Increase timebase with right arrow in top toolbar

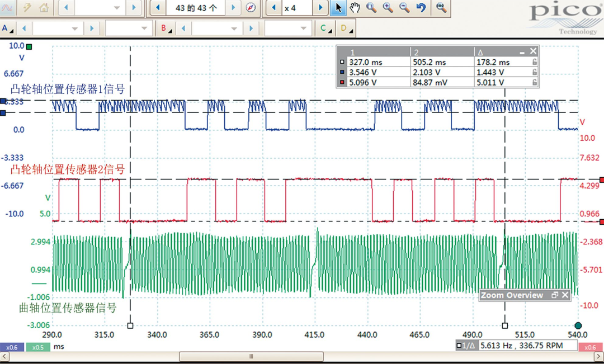134,8
